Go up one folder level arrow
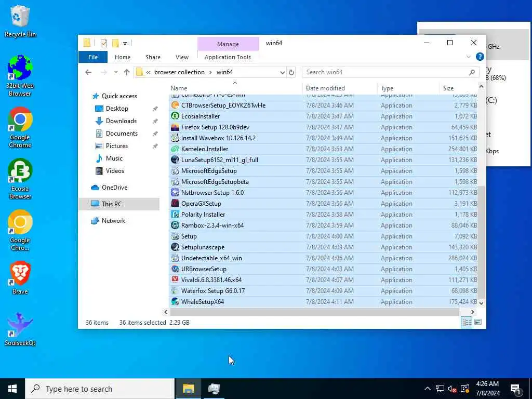The height and width of the screenshot is (399, 532). pyautogui.click(x=127, y=72)
